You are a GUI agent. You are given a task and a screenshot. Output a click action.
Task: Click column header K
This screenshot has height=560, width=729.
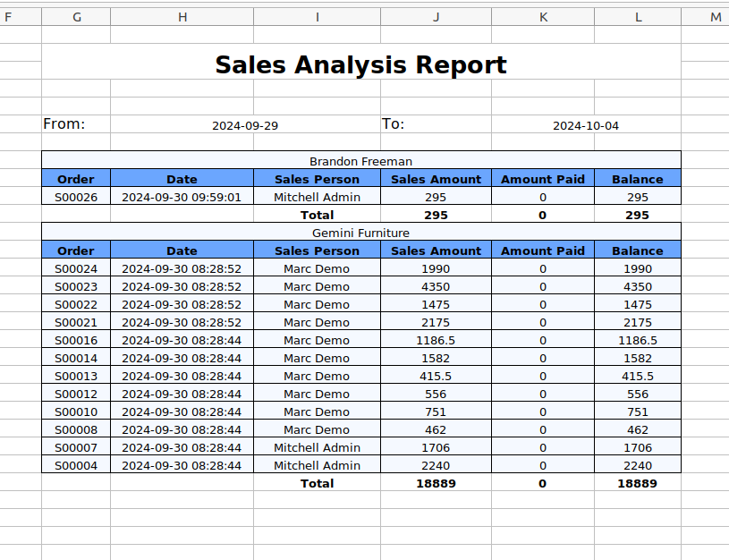(x=543, y=17)
